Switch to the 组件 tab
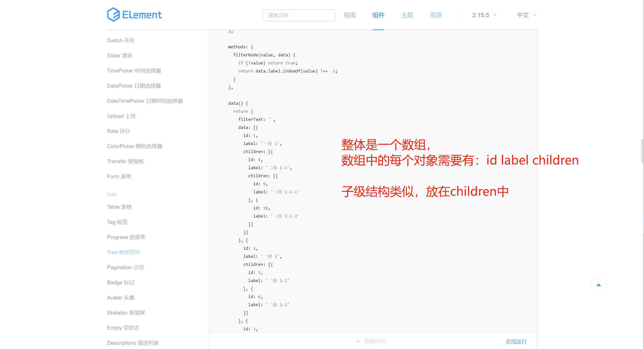644x349 pixels. point(378,15)
